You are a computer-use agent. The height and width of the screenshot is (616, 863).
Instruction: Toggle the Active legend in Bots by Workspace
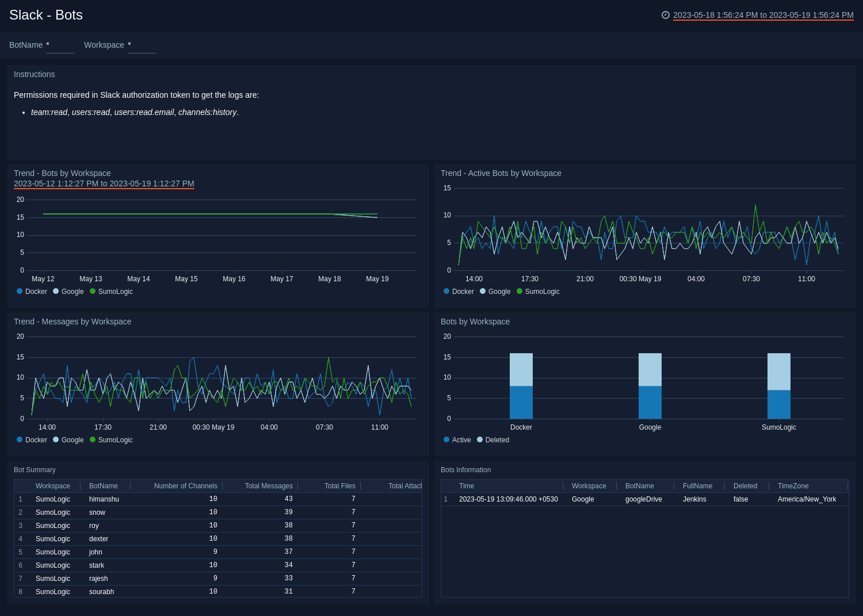(x=457, y=439)
